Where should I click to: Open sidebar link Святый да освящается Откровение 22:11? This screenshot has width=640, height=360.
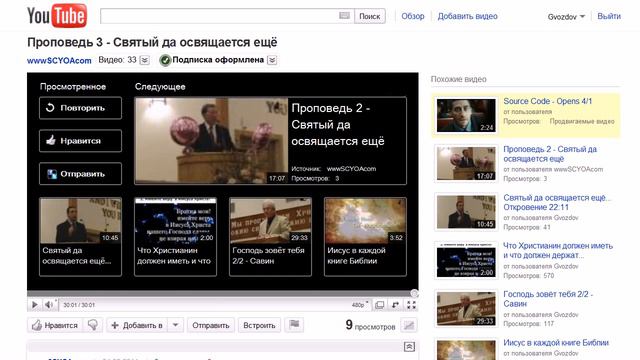[x=557, y=202]
